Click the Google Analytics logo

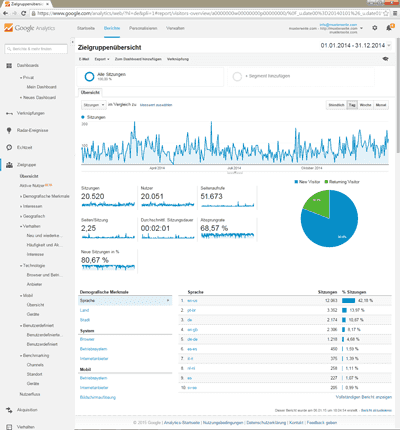[29, 28]
